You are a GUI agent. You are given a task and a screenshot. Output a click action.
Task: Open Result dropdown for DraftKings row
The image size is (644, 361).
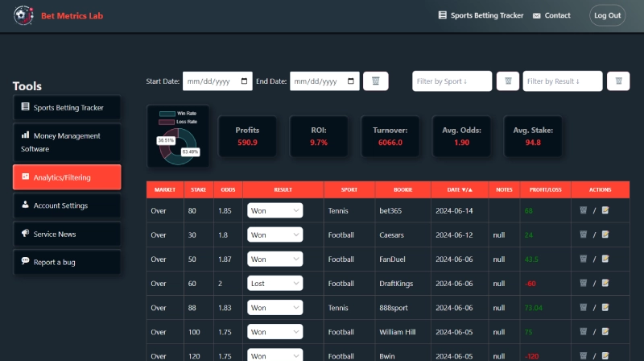click(275, 284)
